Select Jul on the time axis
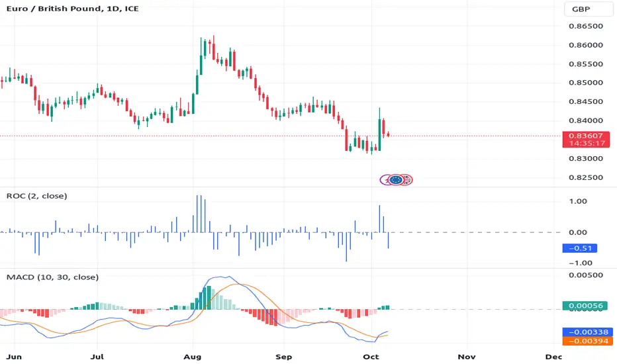Image resolution: width=617 pixels, height=364 pixels. [97, 357]
